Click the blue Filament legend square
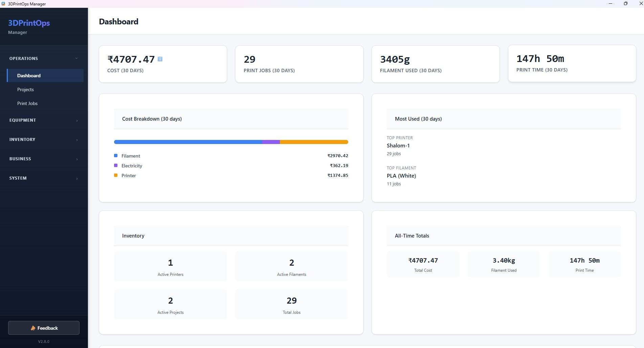 116,156
